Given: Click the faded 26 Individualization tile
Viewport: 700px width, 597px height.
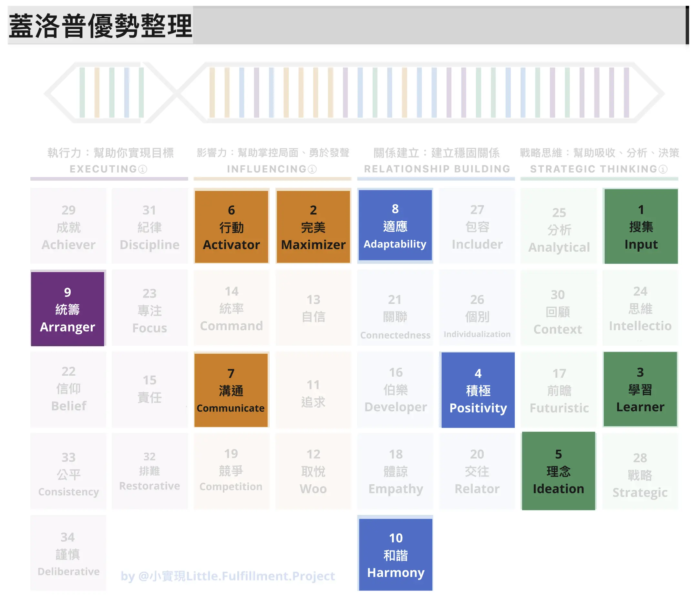Looking at the screenshot, I should pyautogui.click(x=477, y=308).
